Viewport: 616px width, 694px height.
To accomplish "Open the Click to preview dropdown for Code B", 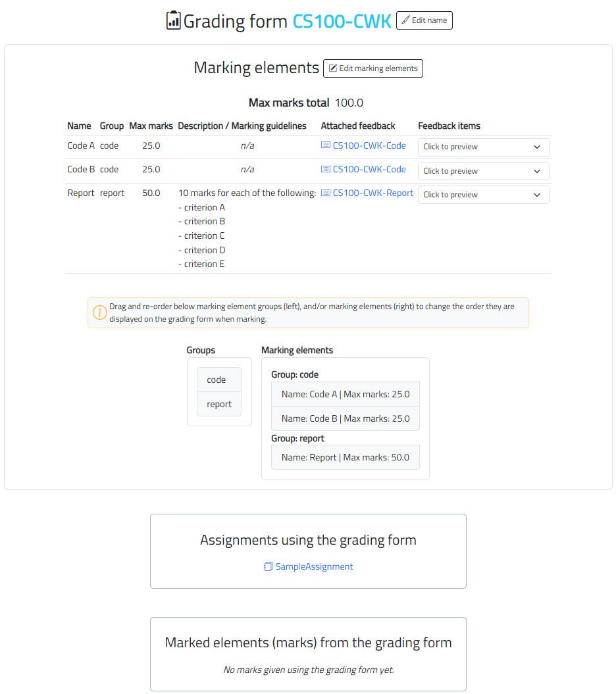I will click(x=483, y=170).
